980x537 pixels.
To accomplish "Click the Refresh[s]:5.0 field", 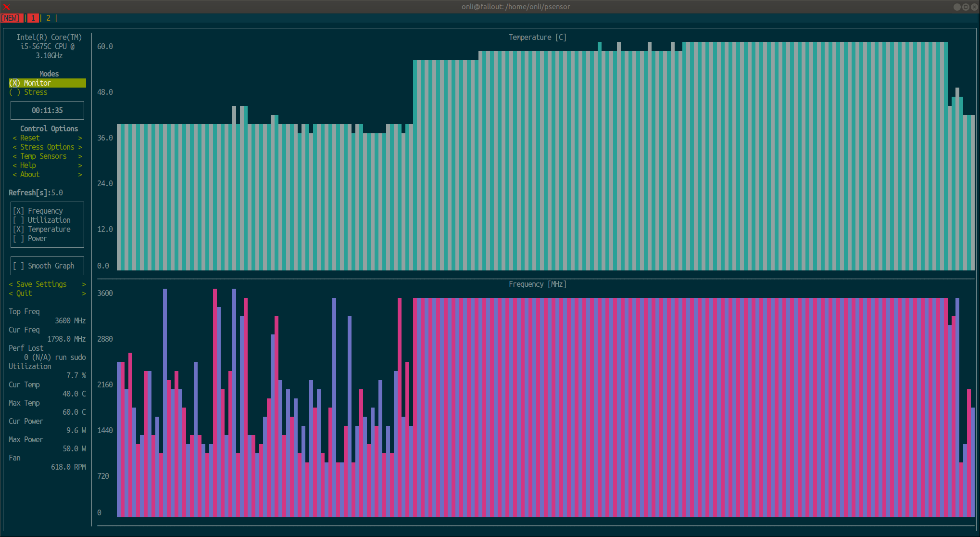I will click(x=36, y=192).
